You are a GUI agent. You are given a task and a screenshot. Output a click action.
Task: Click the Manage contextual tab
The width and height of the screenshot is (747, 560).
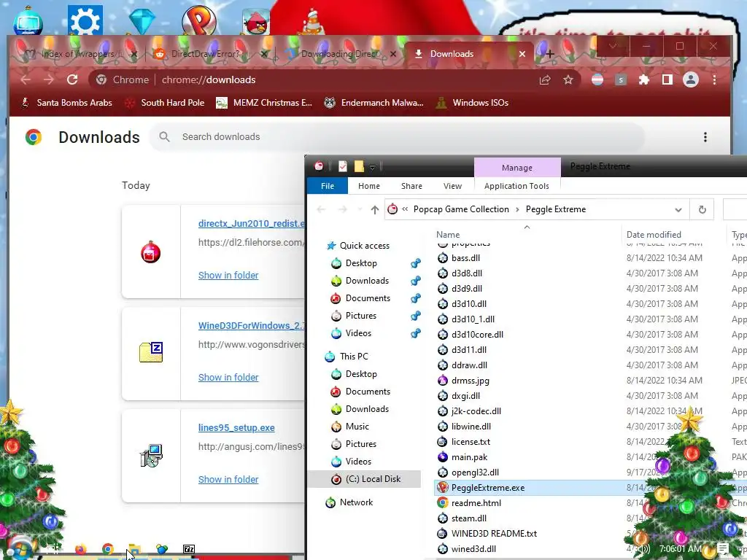517,168
